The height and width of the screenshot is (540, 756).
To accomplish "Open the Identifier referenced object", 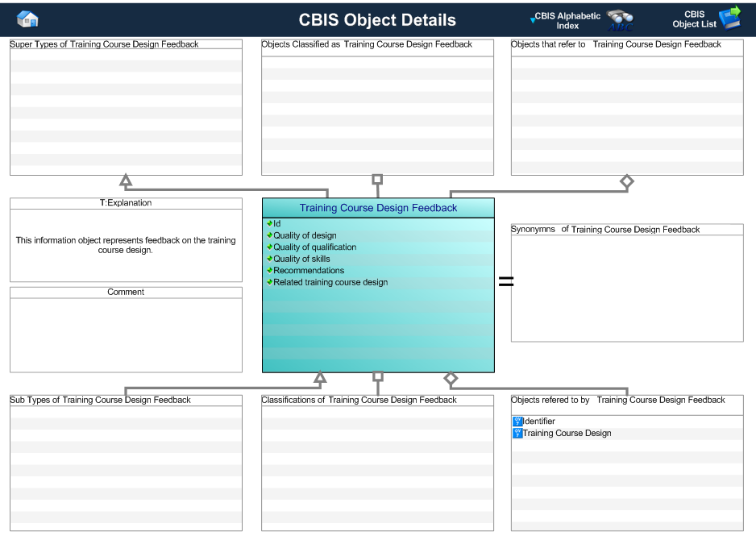I will tap(539, 422).
